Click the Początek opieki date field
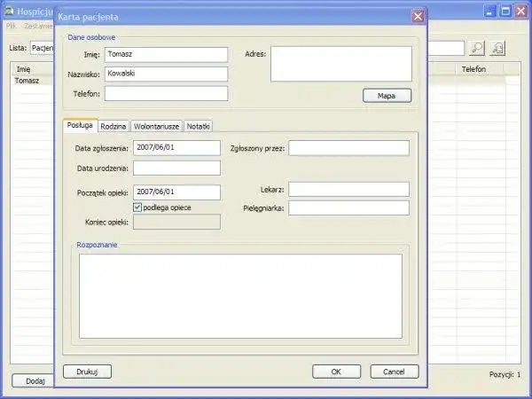 pos(176,192)
